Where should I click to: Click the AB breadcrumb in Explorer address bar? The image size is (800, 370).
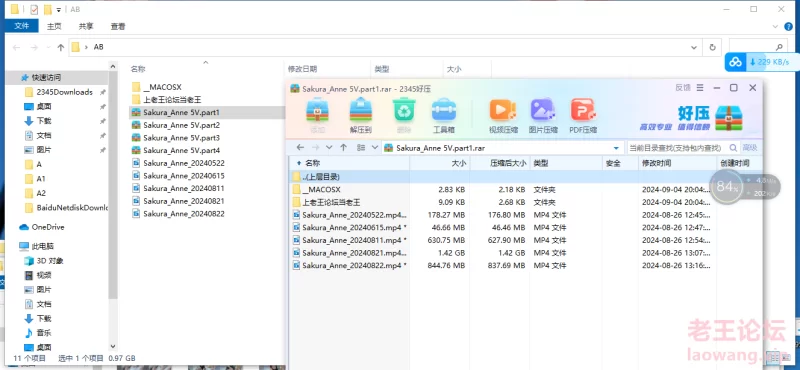coord(98,47)
